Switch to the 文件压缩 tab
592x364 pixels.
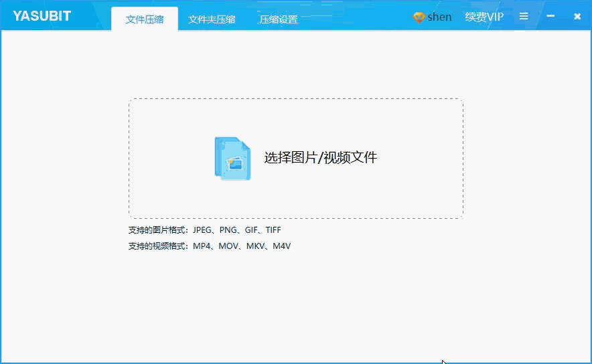pos(145,19)
